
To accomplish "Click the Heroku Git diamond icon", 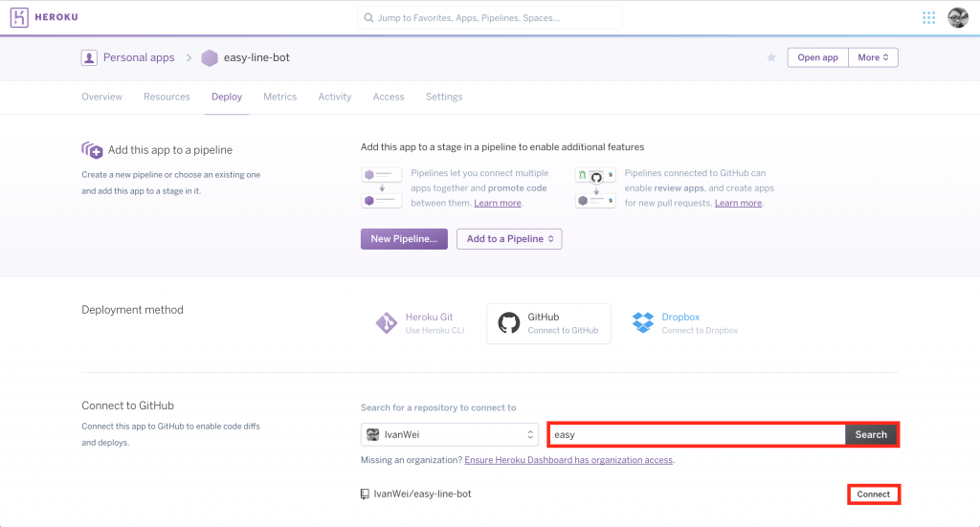I will coord(387,323).
